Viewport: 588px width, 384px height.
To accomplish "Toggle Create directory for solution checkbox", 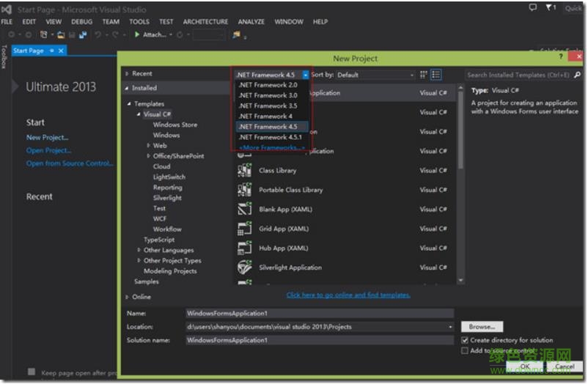I will (465, 340).
